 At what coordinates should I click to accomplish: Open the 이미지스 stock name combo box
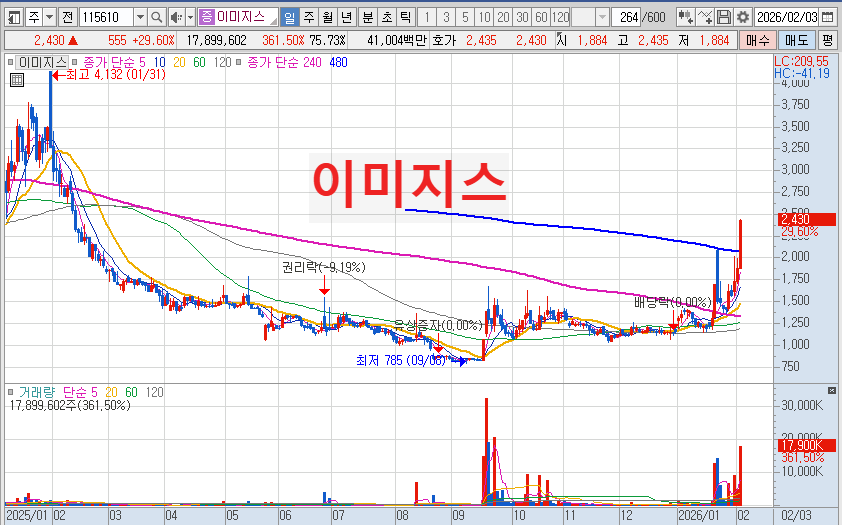pos(238,17)
